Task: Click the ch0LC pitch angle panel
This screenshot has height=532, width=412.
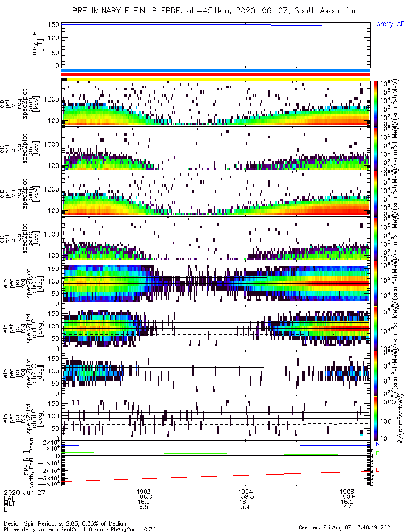Action: click(216, 284)
